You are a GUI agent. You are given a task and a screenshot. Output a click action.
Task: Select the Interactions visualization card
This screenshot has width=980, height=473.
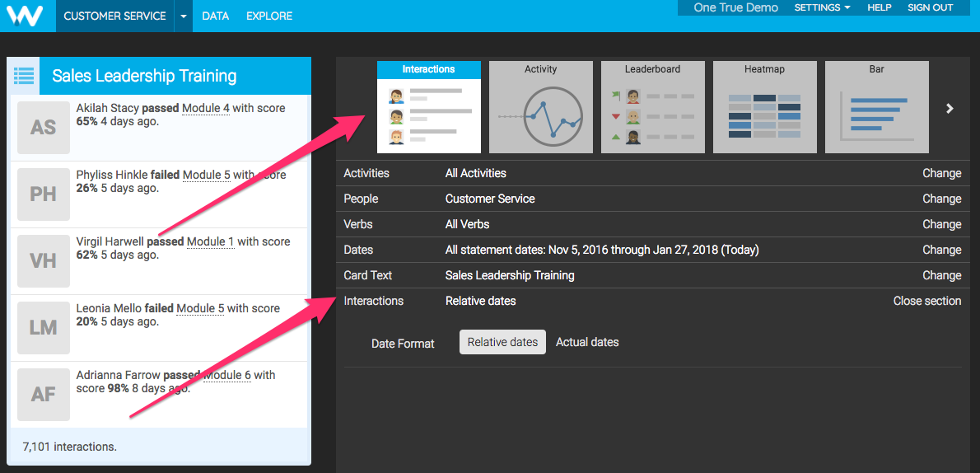click(x=428, y=107)
